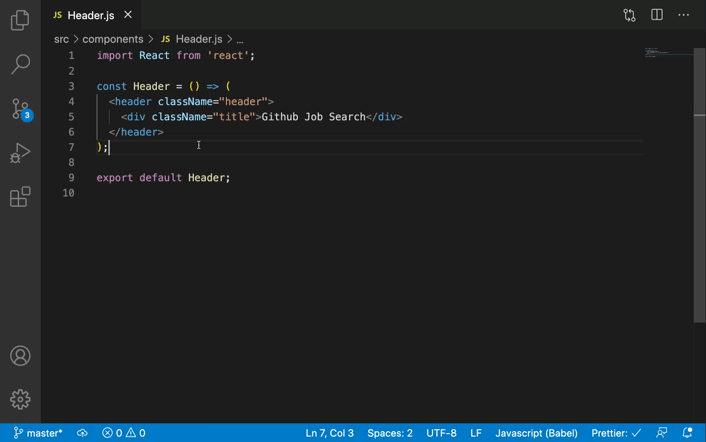The image size is (706, 442).
Task: Change language mode Javascript (Babel)
Action: click(x=536, y=433)
